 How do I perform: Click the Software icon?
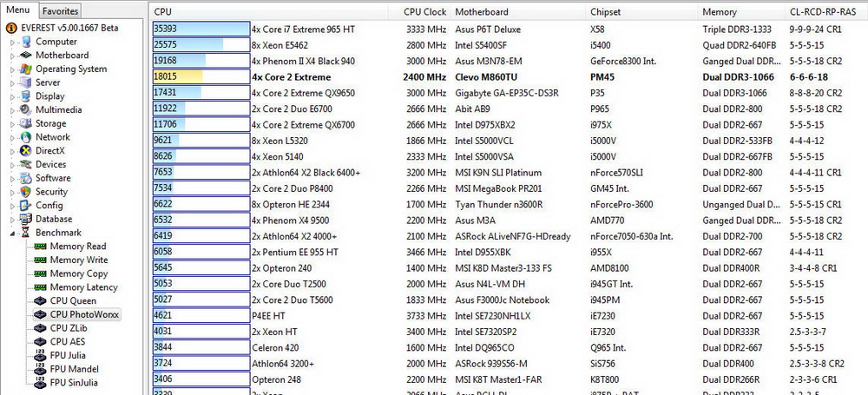point(25,178)
